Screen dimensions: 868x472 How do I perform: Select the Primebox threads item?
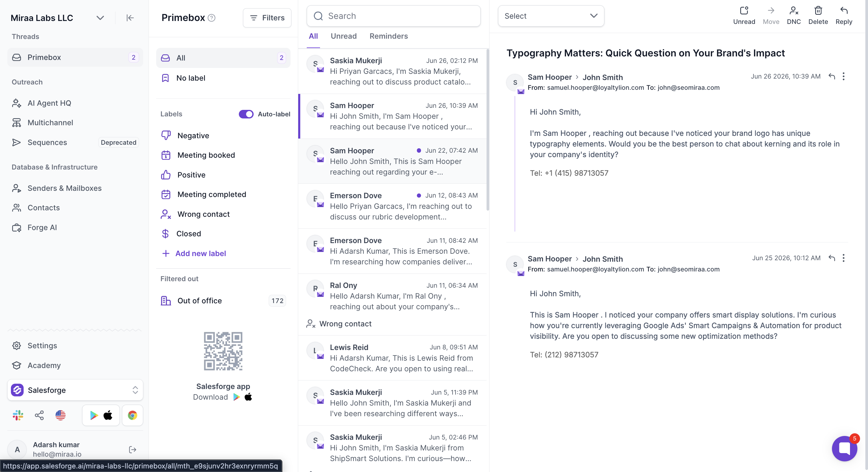click(x=75, y=57)
